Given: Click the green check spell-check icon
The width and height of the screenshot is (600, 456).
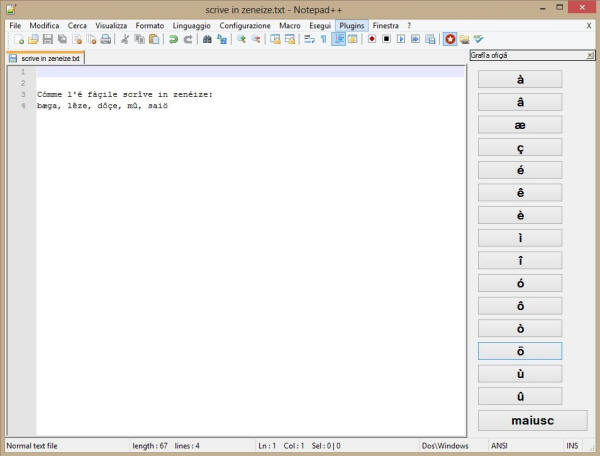Looking at the screenshot, I should click(479, 39).
